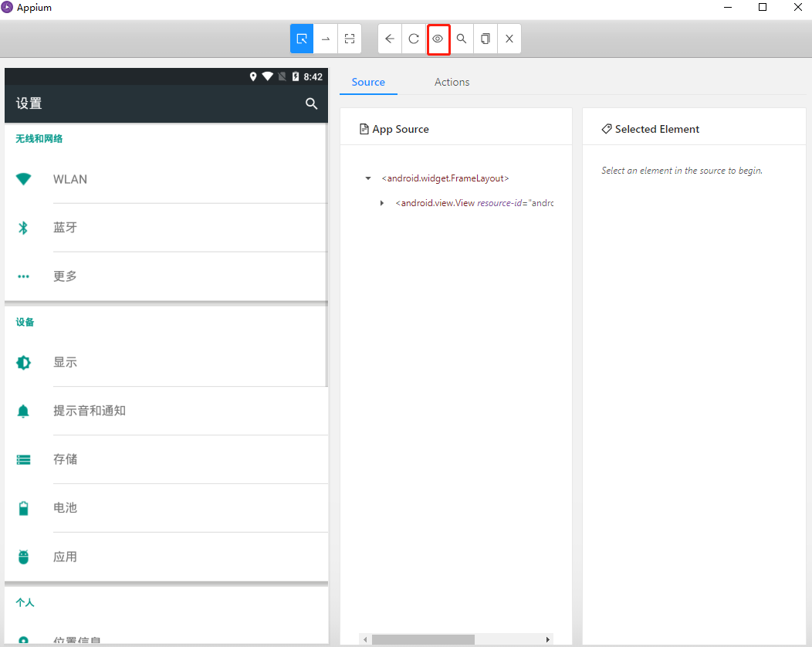Screen dimensions: 812x647
Task: Tap the brightness icon beside 显示
Action: click(23, 363)
